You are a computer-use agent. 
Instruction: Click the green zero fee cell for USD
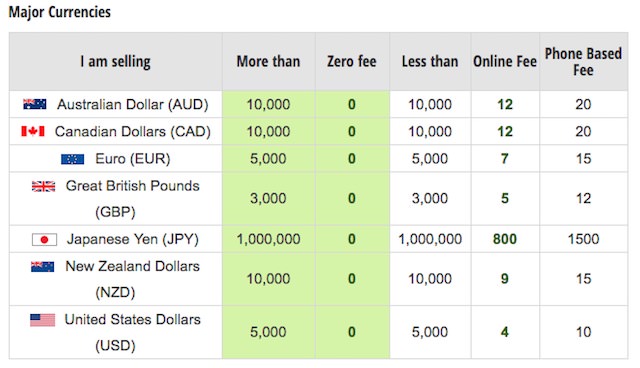pos(352,332)
